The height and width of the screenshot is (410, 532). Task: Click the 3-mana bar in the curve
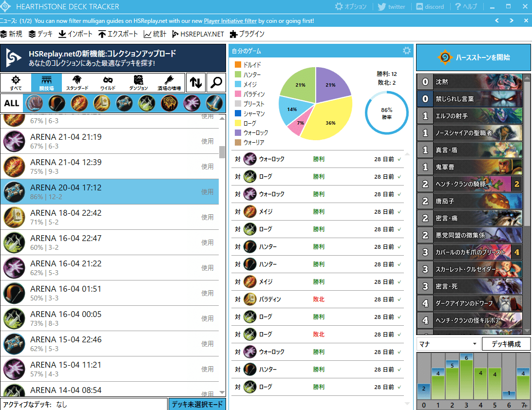pos(466,376)
